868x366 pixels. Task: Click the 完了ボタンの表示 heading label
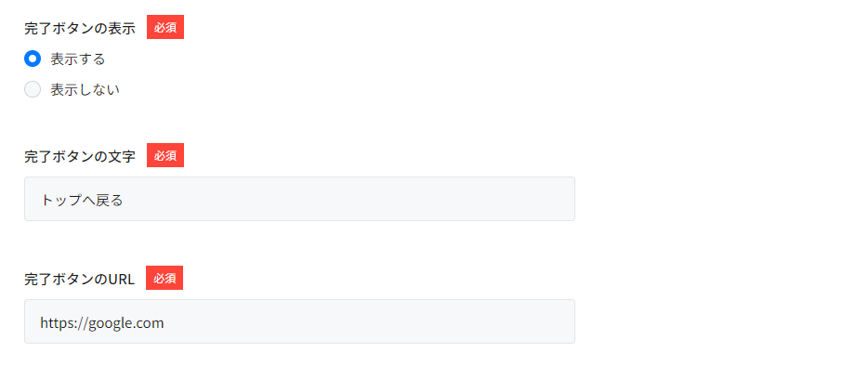[x=80, y=29]
